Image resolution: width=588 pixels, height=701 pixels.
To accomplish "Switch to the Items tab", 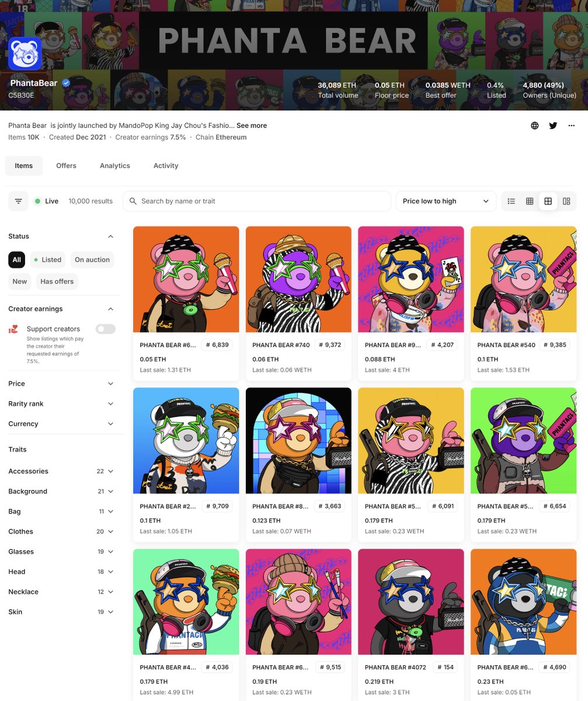I will 24,166.
